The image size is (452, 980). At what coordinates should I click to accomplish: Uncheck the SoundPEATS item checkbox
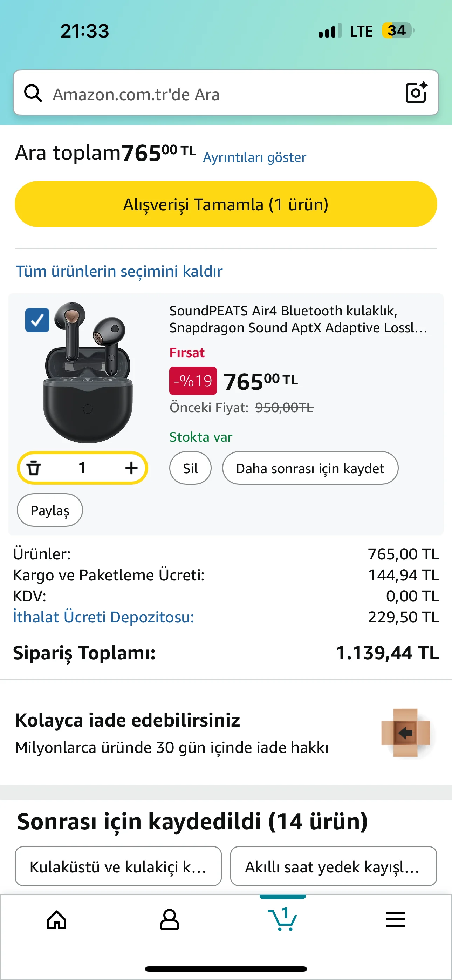pyautogui.click(x=37, y=320)
